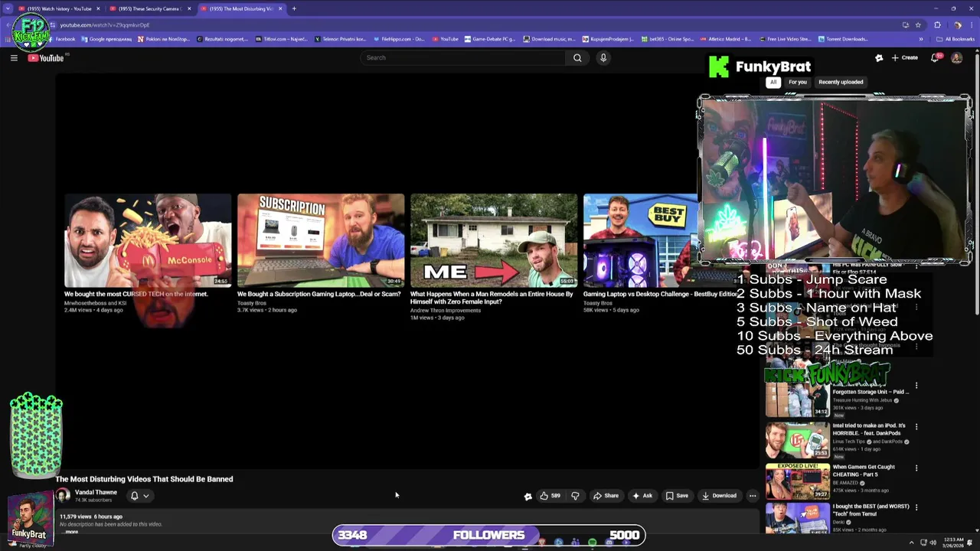The width and height of the screenshot is (980, 551).
Task: Dislike the video with thumbs down
Action: [575, 496]
